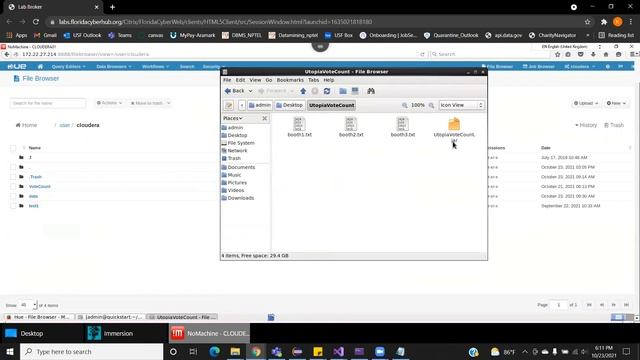Click the Task View button on the taskbar
Image resolution: width=640 pixels, height=360 pixels.
pos(193,351)
